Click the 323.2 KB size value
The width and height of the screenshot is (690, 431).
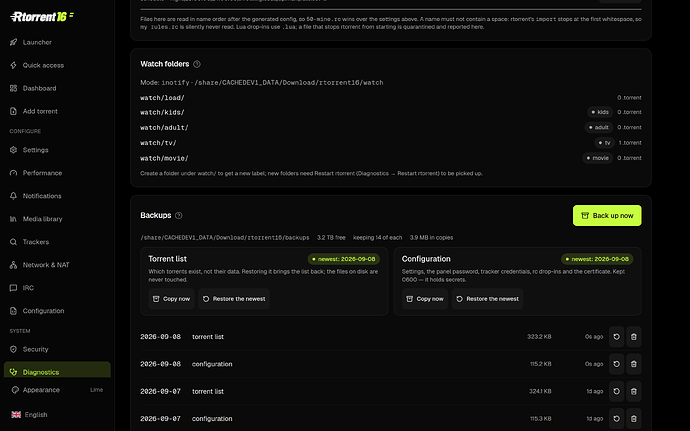click(539, 337)
